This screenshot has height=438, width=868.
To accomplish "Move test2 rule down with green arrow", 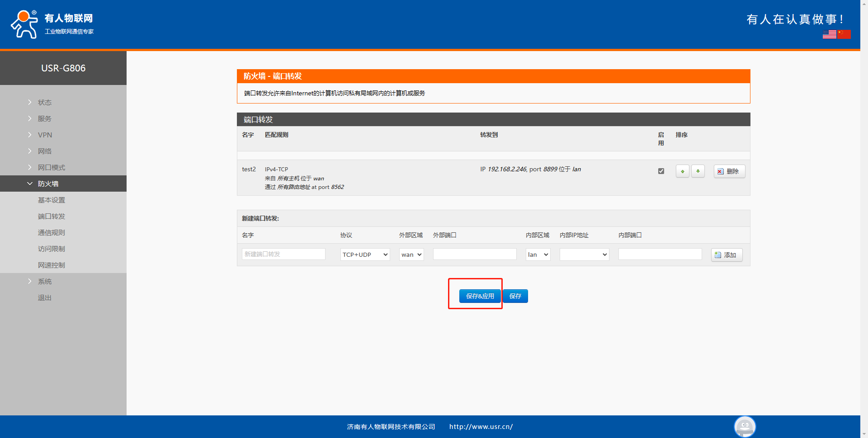I will [698, 171].
